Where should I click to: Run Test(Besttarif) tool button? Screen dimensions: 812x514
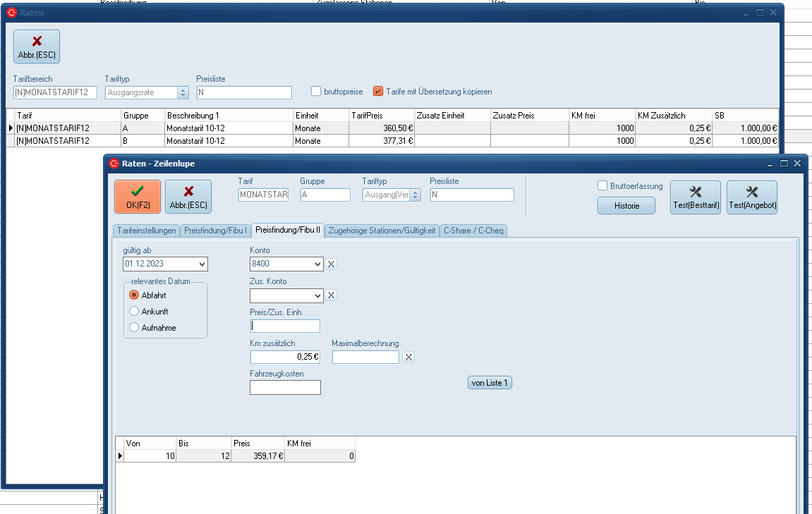tap(695, 197)
